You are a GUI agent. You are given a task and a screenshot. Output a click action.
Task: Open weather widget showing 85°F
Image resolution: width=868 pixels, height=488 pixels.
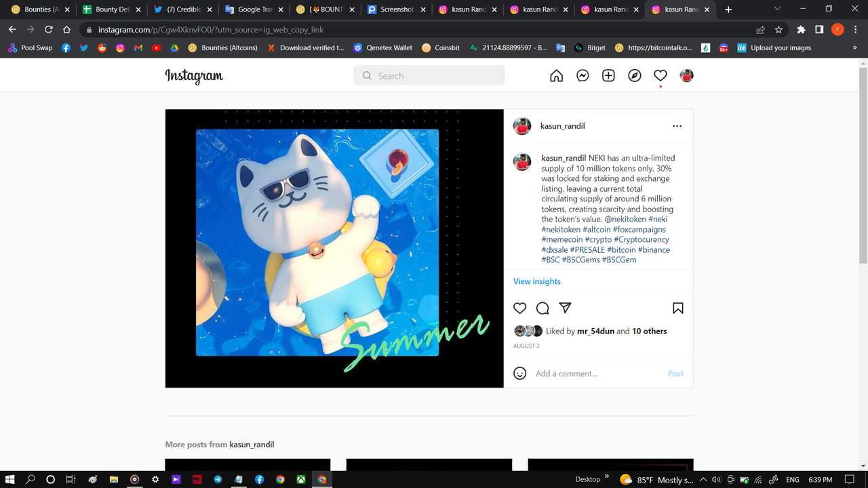656,480
